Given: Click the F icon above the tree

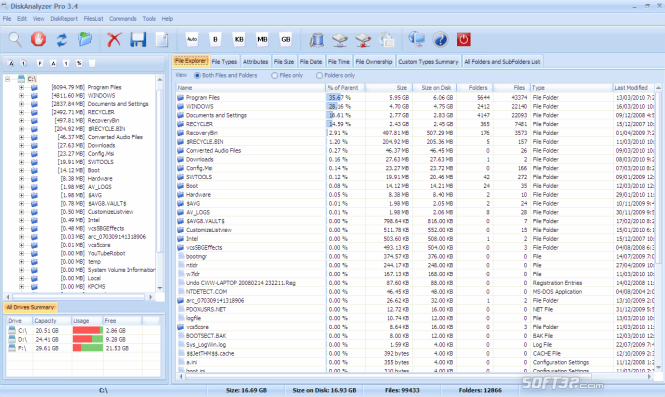Looking at the screenshot, I should pos(40,64).
